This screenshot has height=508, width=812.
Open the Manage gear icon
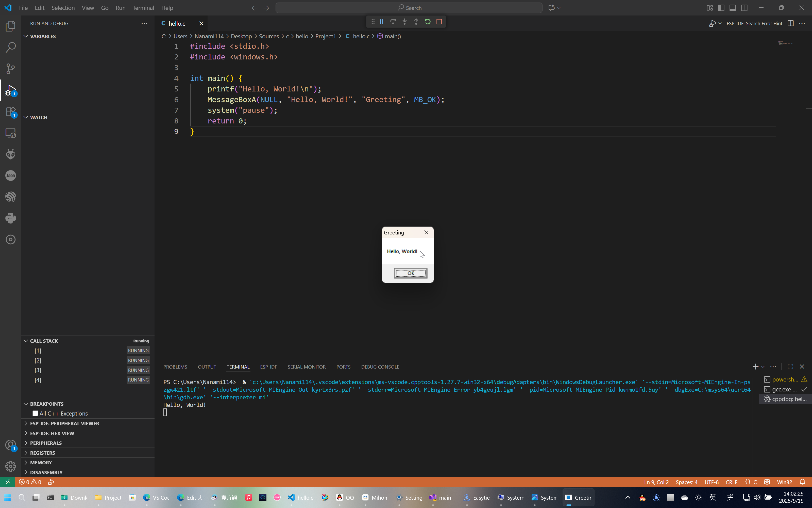pos(11,466)
